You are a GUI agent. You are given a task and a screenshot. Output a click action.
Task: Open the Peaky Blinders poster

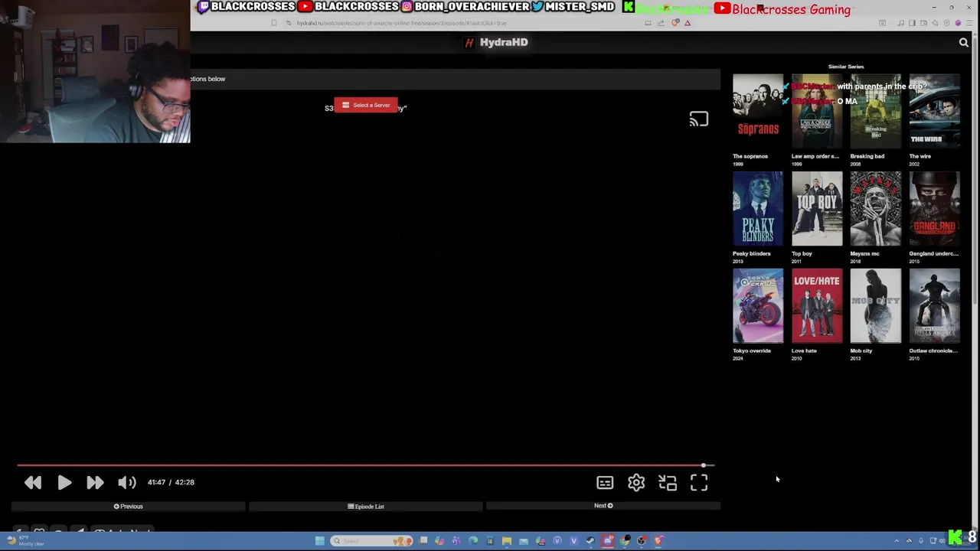[758, 208]
